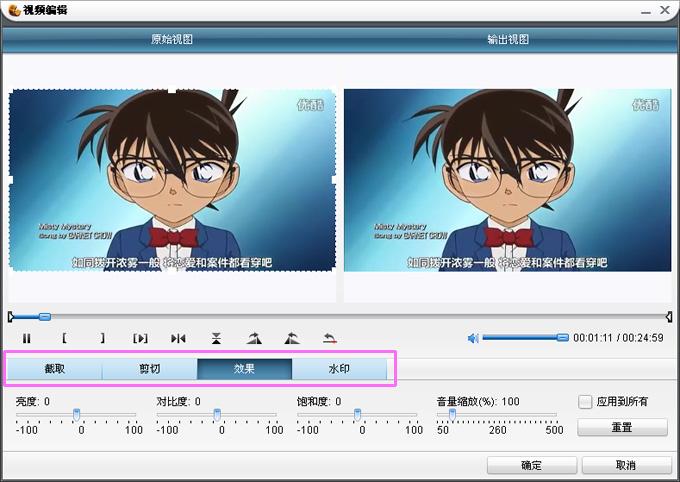This screenshot has width=680, height=482.
Task: Flip the video horizontally
Action: tap(178, 338)
